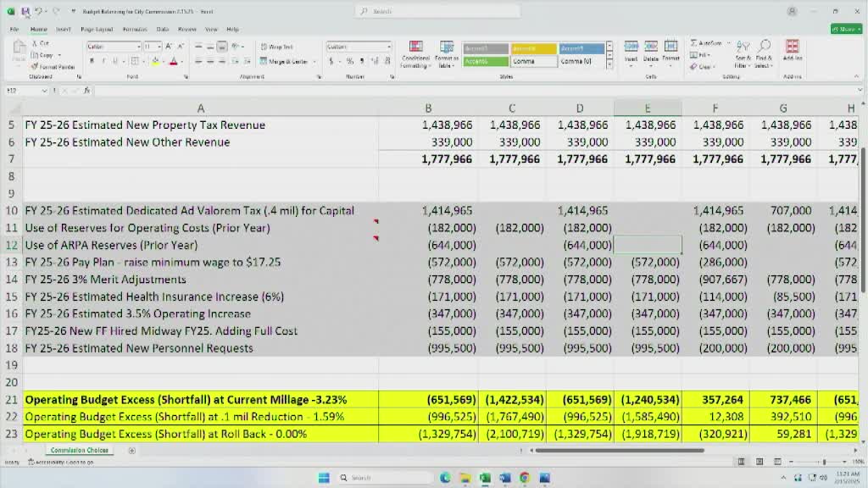Toggle align left button
The image size is (868, 488).
pos(198,61)
